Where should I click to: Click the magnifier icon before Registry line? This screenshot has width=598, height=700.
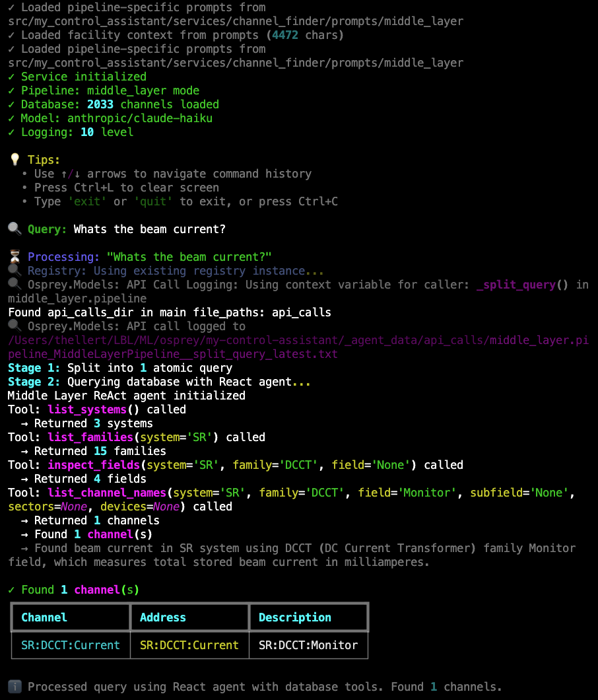[x=15, y=271]
